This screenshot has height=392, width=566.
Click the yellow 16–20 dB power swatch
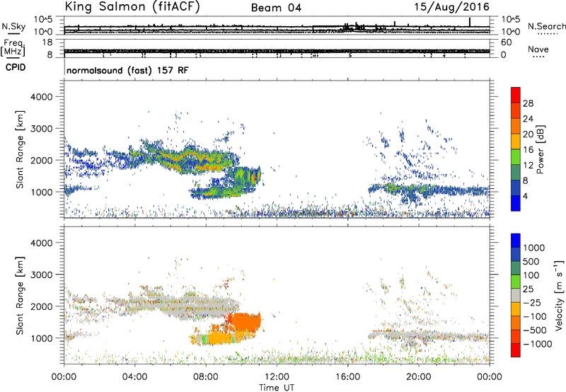pyautogui.click(x=516, y=142)
